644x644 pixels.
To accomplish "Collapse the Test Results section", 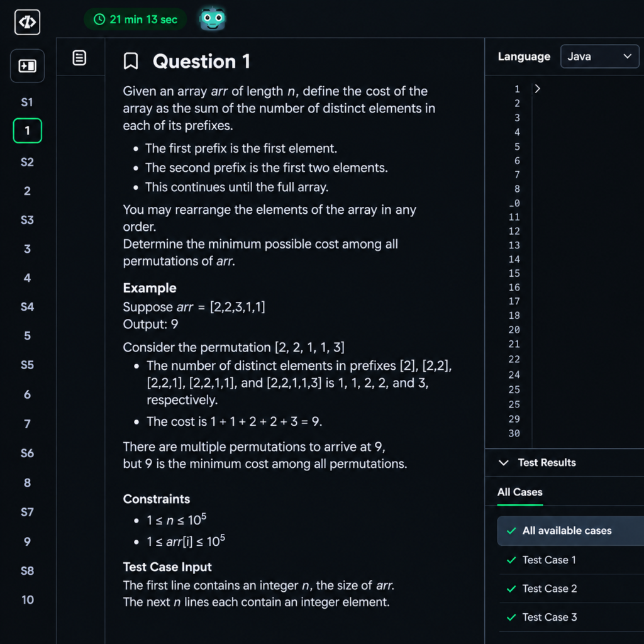I will coord(504,463).
